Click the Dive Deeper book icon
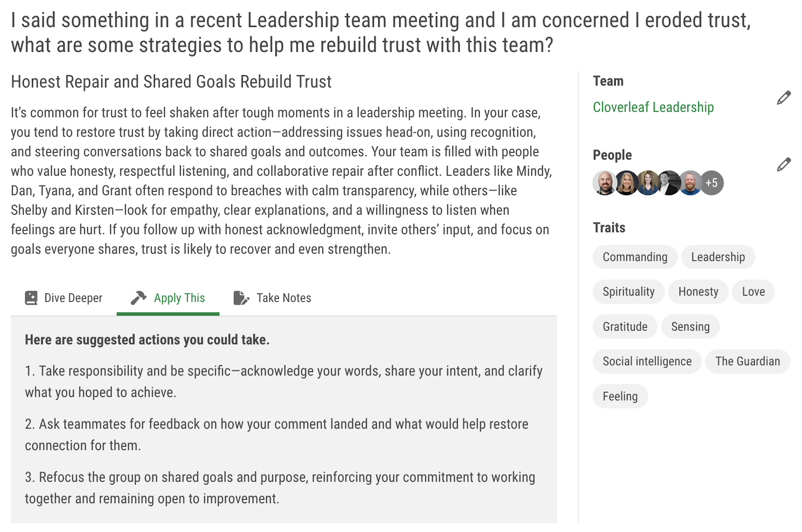The image size is (802, 532). [31, 297]
